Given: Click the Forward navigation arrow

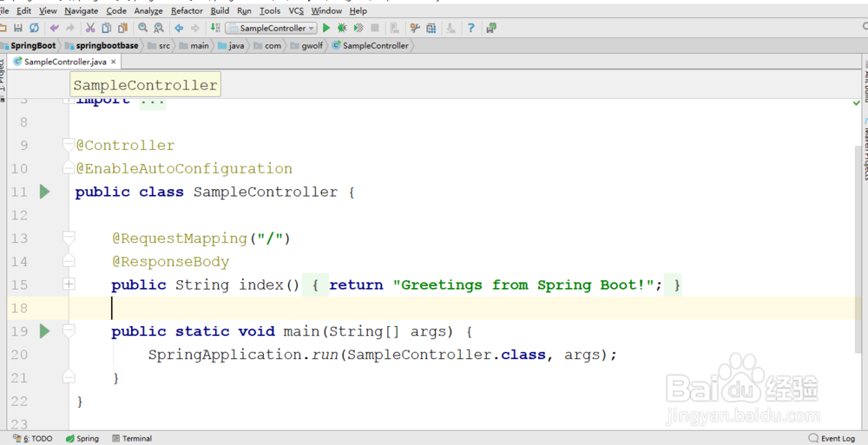Looking at the screenshot, I should click(194, 28).
